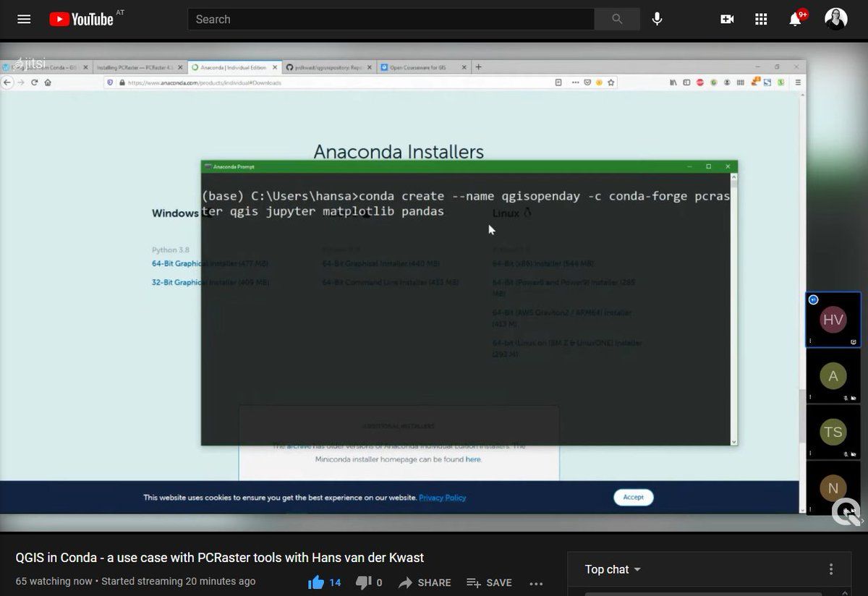Like the video with thumbs up
The height and width of the screenshot is (596, 868).
316,582
